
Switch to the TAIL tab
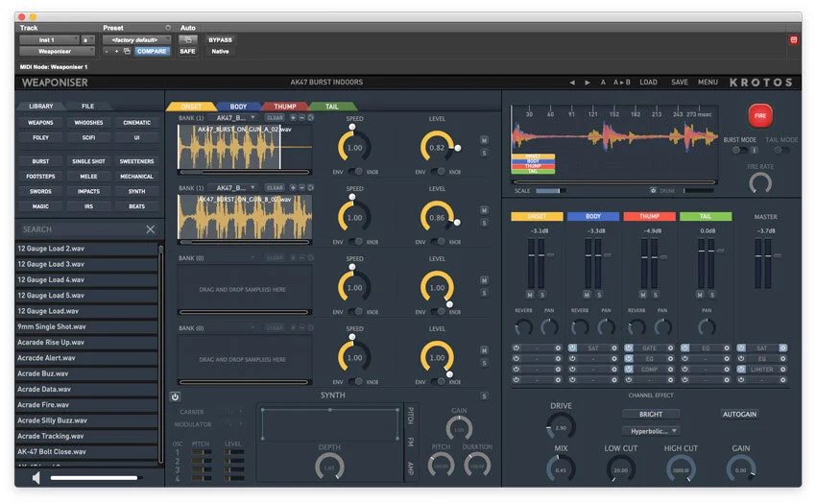(331, 107)
